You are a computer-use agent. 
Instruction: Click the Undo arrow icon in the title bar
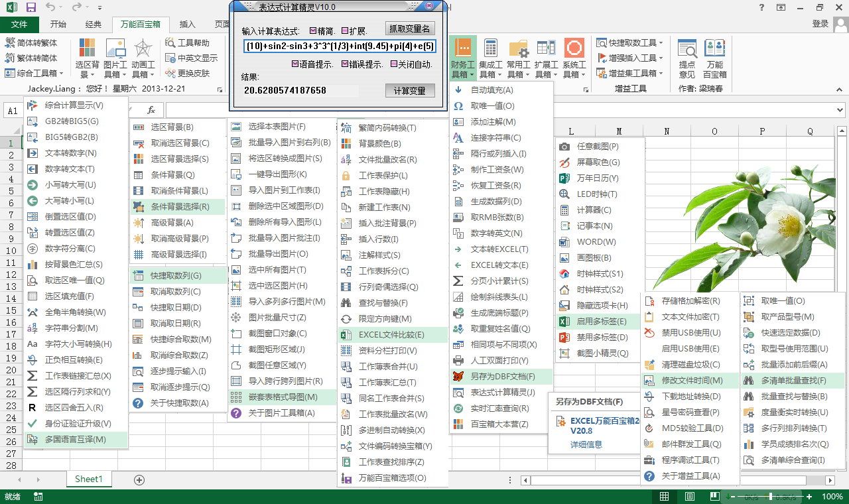(x=52, y=8)
